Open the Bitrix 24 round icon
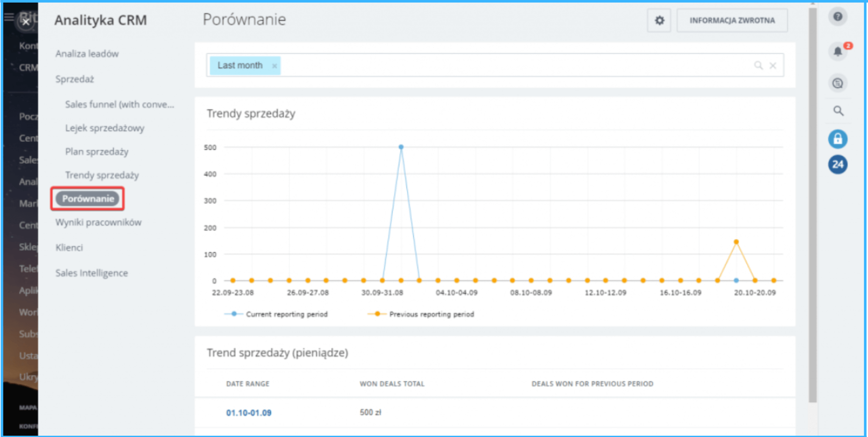The width and height of the screenshot is (868, 437). tap(837, 164)
